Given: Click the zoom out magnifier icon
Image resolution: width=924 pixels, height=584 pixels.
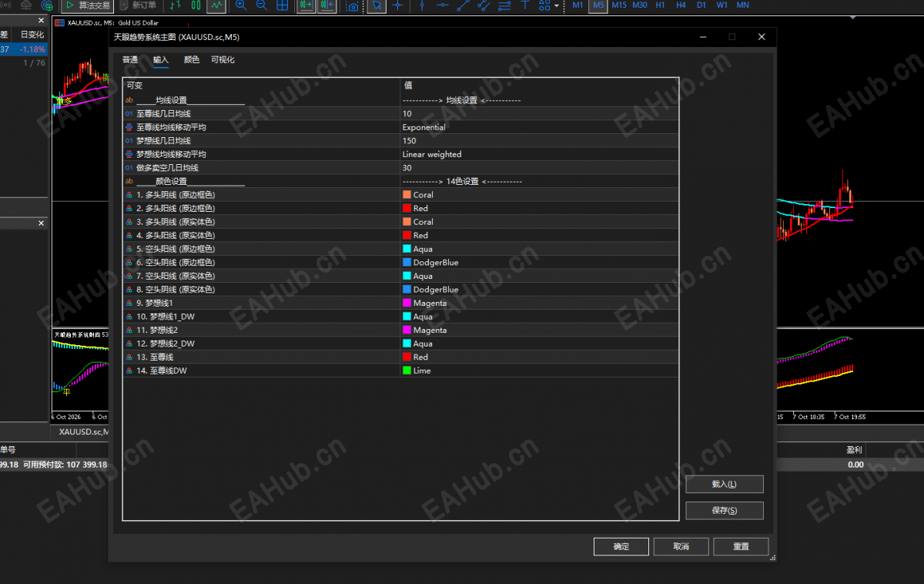Looking at the screenshot, I should (261, 5).
